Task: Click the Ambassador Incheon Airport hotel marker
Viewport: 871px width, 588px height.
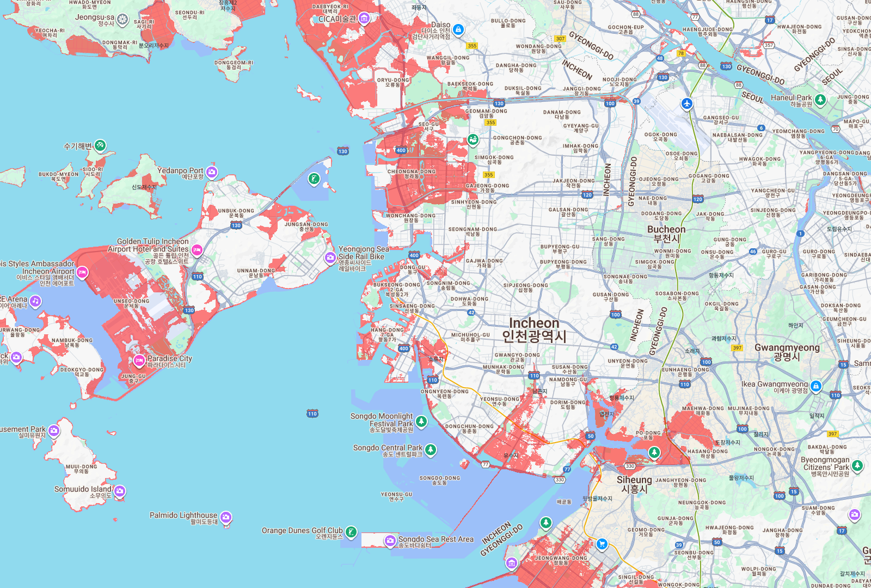Action: pos(82,272)
